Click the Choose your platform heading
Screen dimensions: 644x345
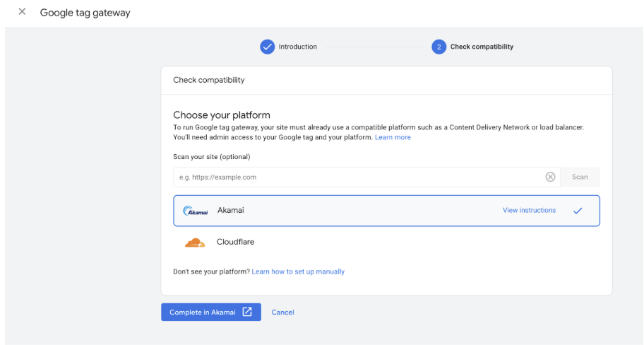[x=222, y=115]
